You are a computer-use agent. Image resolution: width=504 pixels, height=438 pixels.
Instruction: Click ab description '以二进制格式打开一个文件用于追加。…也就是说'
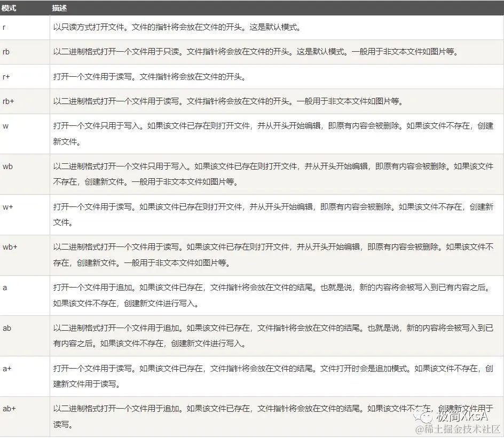tap(273, 336)
